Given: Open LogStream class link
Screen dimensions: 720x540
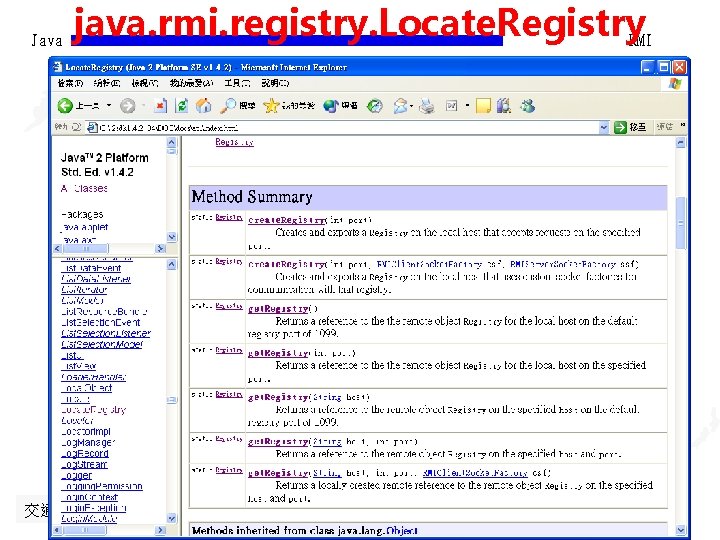Looking at the screenshot, I should [84, 464].
